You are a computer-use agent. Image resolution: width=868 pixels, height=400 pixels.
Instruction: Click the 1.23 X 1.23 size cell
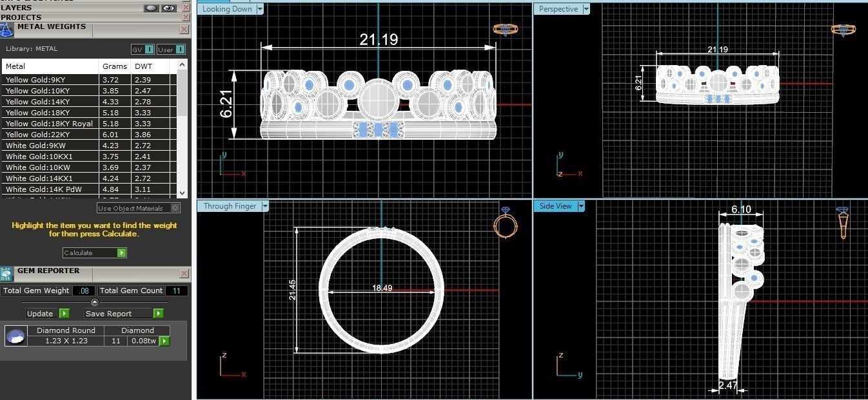point(66,341)
